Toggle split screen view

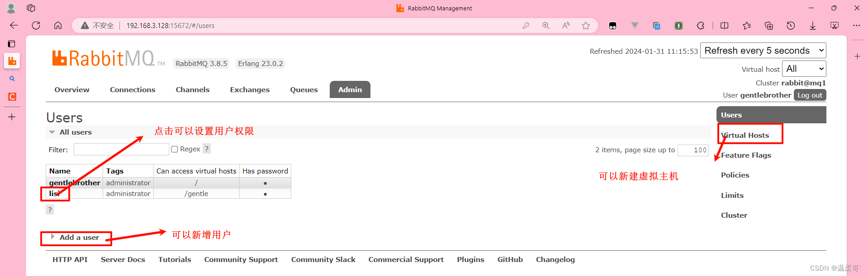[724, 26]
